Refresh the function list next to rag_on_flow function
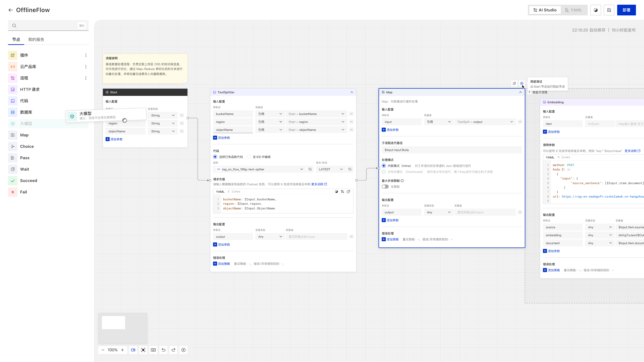644x362 pixels. point(310,169)
